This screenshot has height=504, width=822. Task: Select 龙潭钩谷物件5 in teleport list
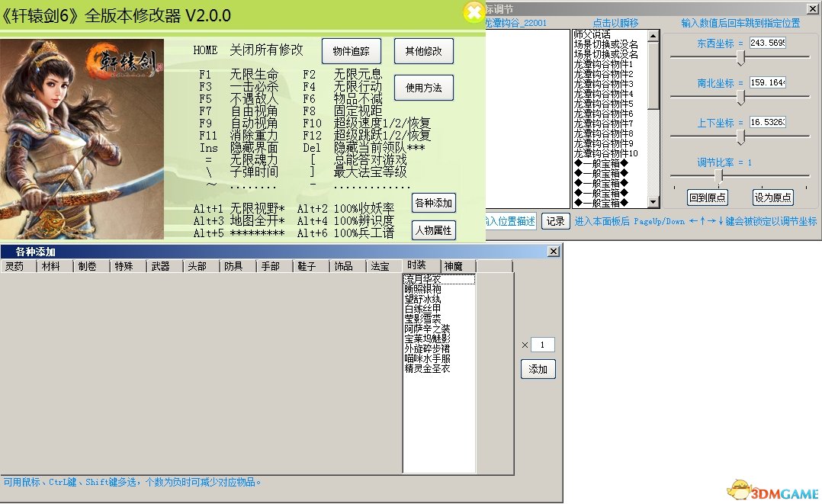603,104
